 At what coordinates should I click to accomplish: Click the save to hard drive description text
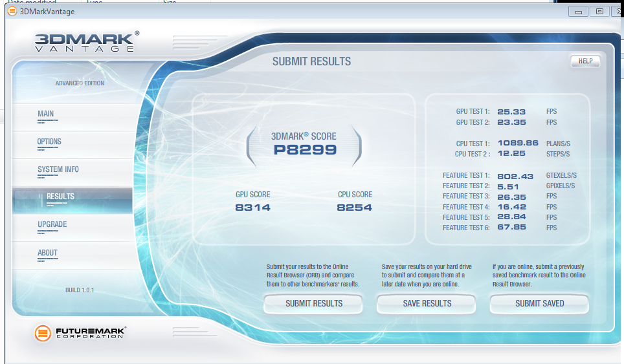(427, 275)
